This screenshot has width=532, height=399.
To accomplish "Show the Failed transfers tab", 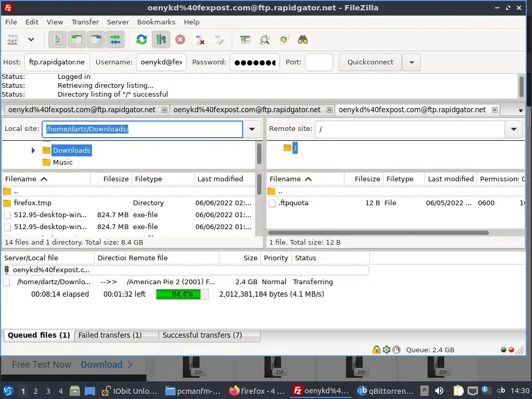I will click(x=116, y=335).
